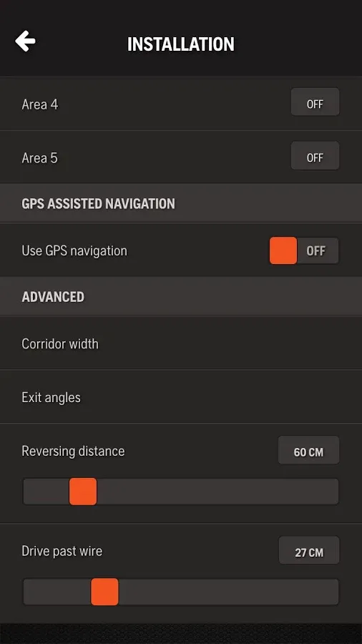This screenshot has height=644, width=362.
Task: Open Exit angles settings
Action: point(181,397)
